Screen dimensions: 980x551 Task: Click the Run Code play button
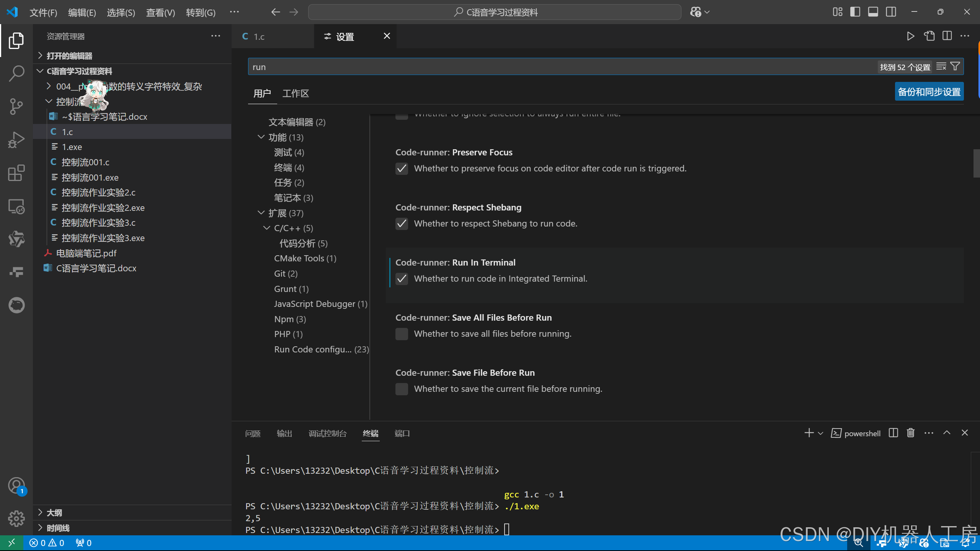[x=911, y=36]
